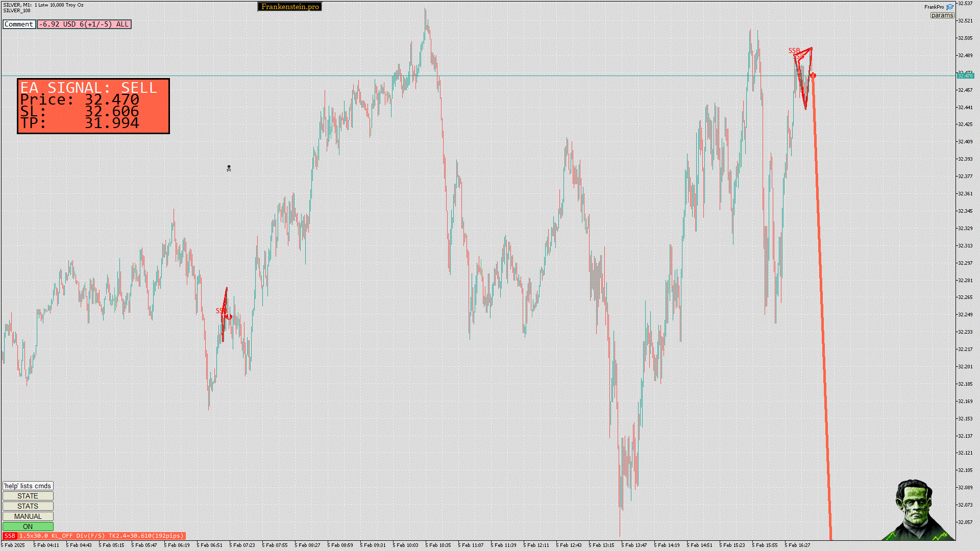Click the 5 Feb 2025 date axis label
980x551 pixels.
13,545
